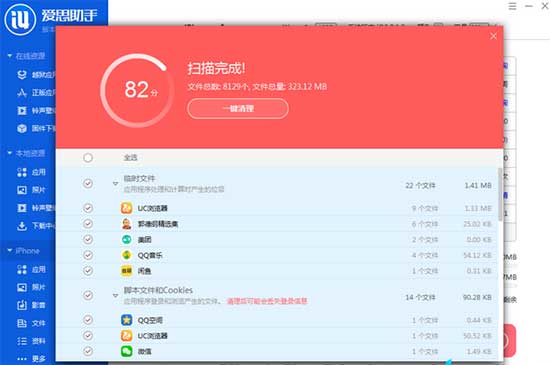Click the 爱思助手 logo icon
The image size is (550, 365).
pos(20,20)
